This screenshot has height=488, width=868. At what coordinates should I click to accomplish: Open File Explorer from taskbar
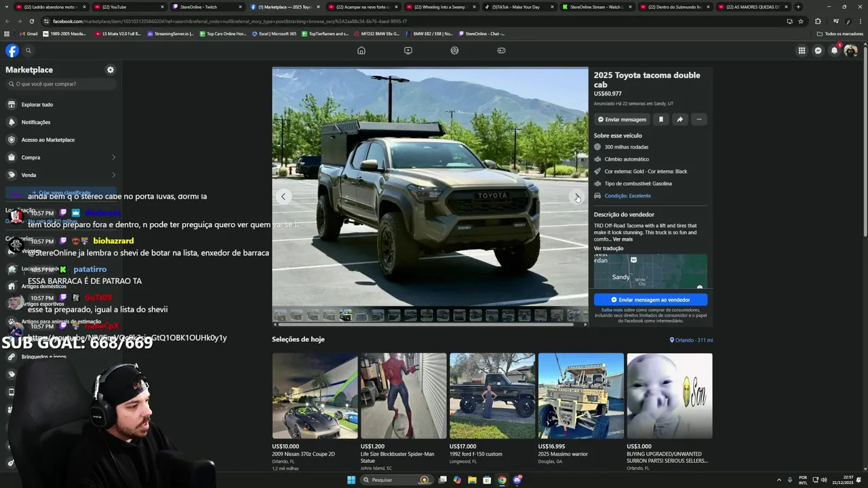pyautogui.click(x=472, y=480)
